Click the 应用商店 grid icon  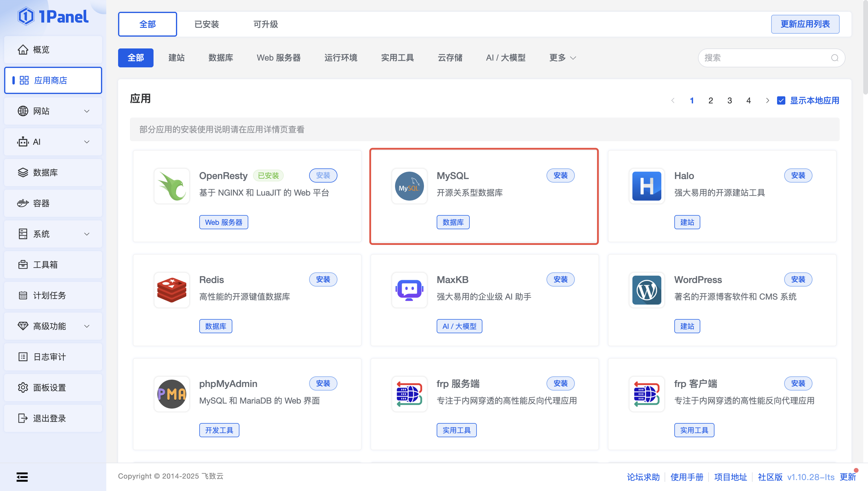pyautogui.click(x=24, y=80)
